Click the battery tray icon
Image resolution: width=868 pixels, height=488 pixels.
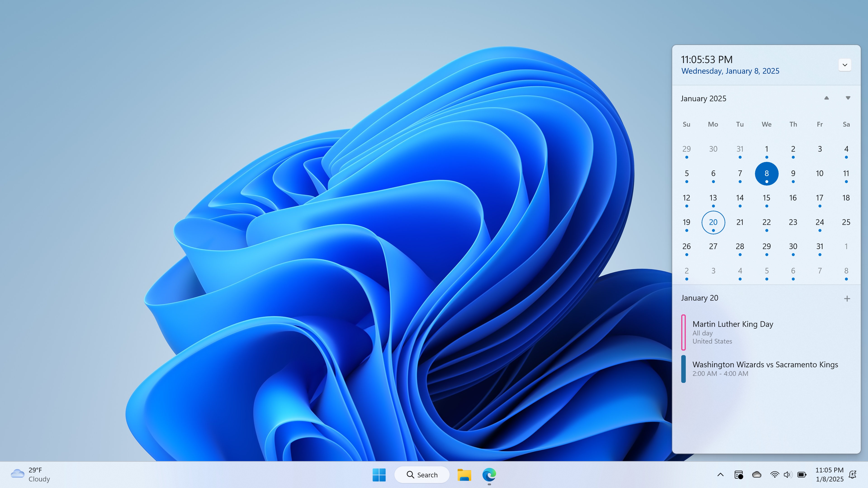pyautogui.click(x=802, y=475)
